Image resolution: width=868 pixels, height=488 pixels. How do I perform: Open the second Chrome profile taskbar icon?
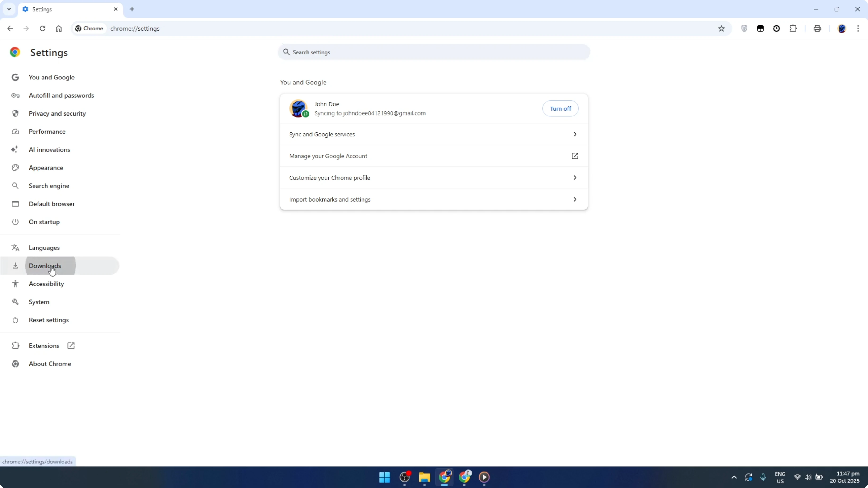tap(464, 477)
